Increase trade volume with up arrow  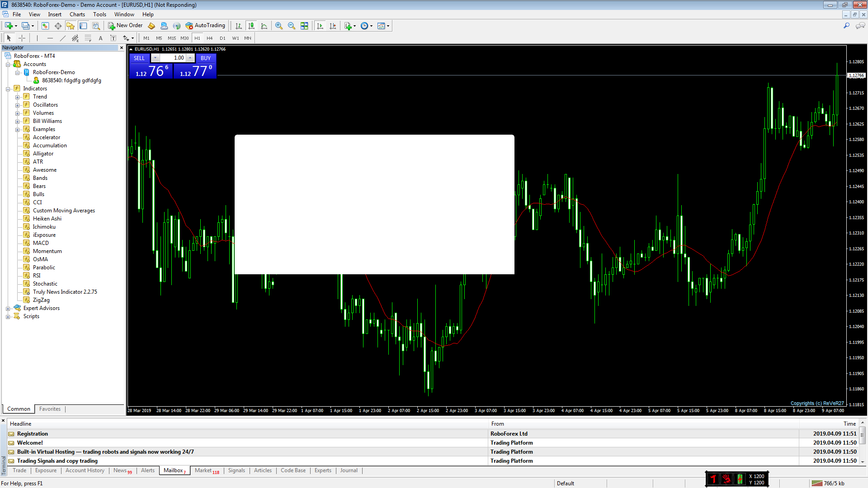click(191, 58)
